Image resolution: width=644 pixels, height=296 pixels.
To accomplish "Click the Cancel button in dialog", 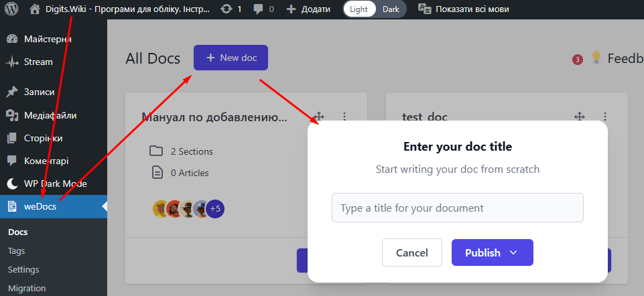I will [x=412, y=252].
